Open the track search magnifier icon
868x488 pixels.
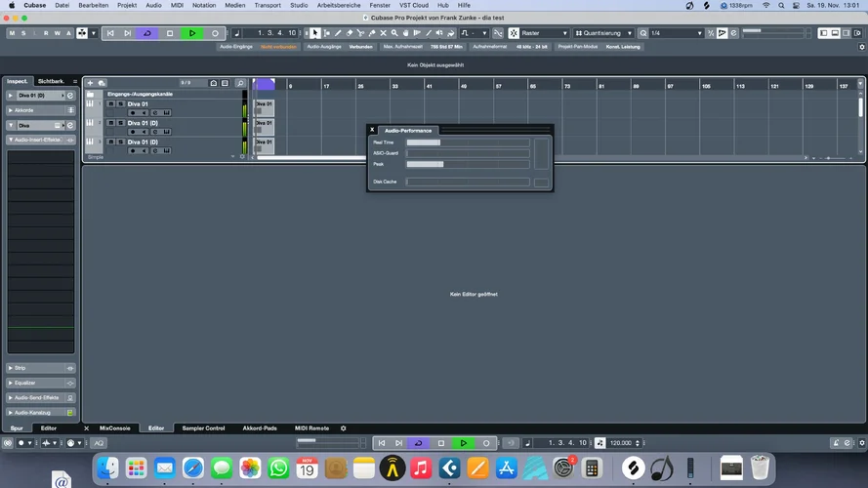240,83
